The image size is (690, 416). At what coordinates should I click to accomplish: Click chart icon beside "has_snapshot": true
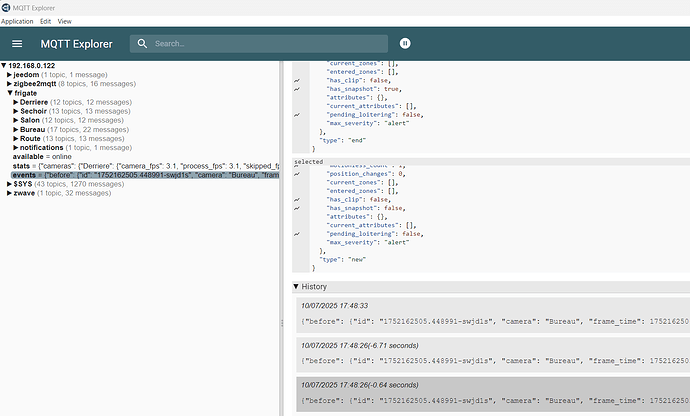[297, 89]
